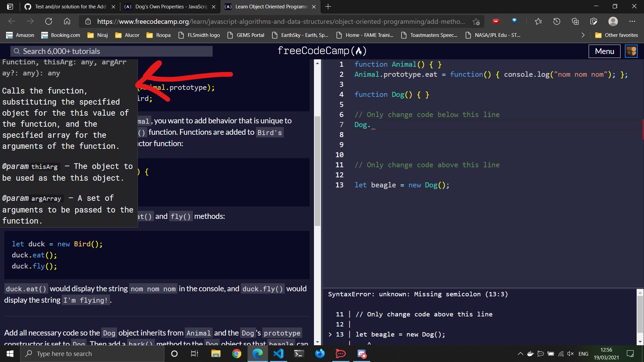Screen dimensions: 644x362
Task: Click the Search 6,000+ tutorials field
Action: pos(112,51)
